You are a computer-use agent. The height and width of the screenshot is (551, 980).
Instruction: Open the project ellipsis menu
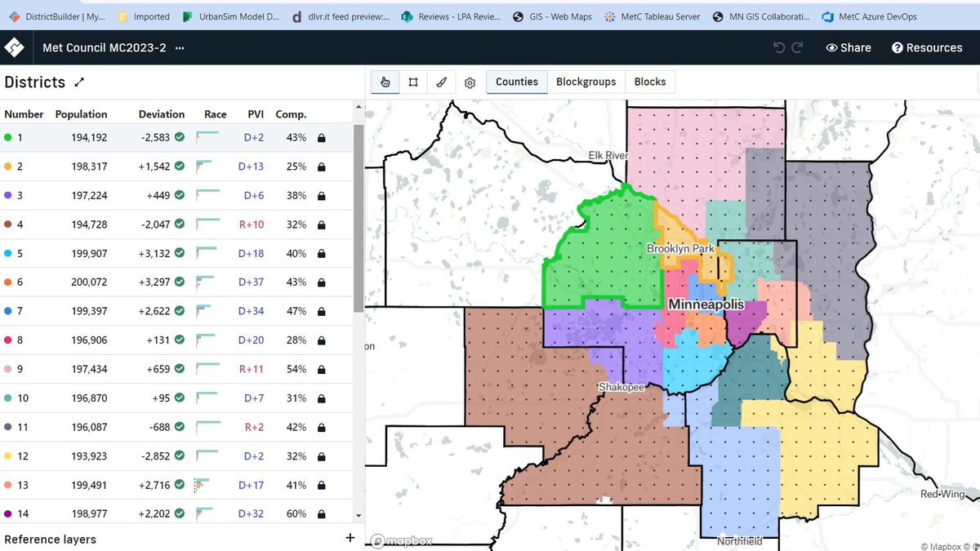tap(180, 48)
